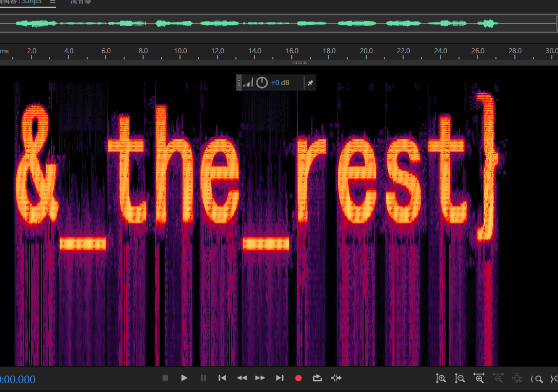Click the Pause button
This screenshot has width=558, height=392.
(204, 378)
